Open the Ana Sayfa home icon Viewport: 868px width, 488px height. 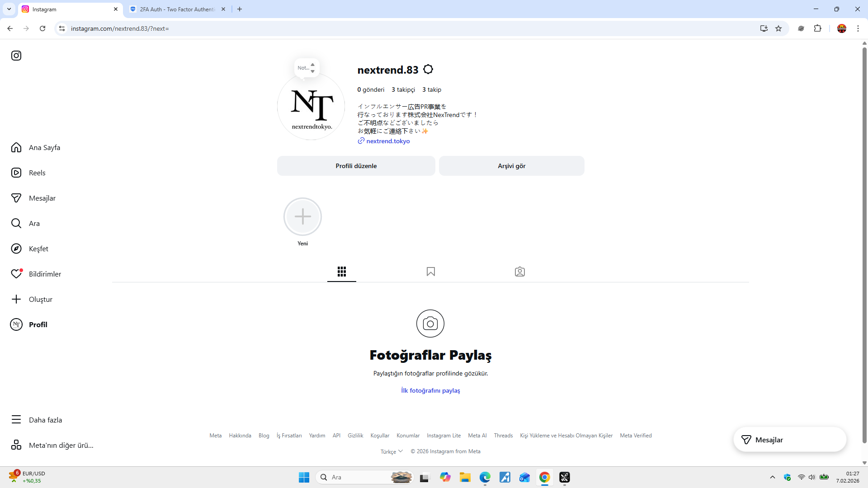point(16,148)
